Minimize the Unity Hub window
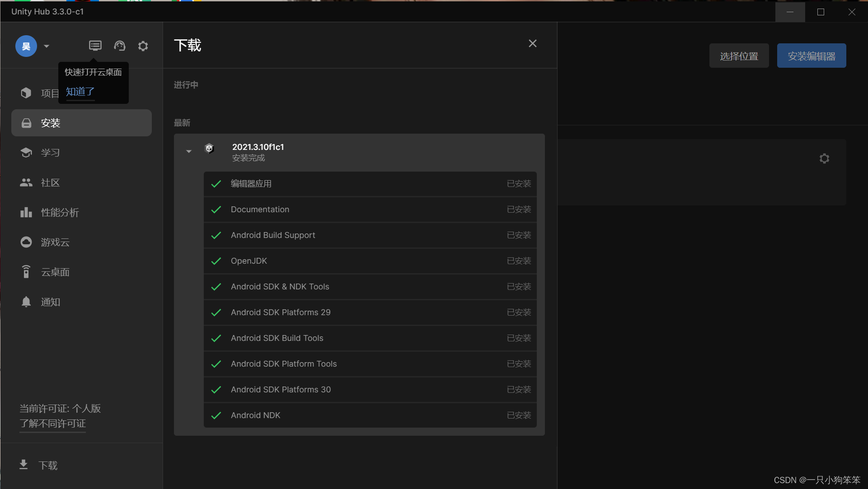Image resolution: width=868 pixels, height=489 pixels. point(790,12)
